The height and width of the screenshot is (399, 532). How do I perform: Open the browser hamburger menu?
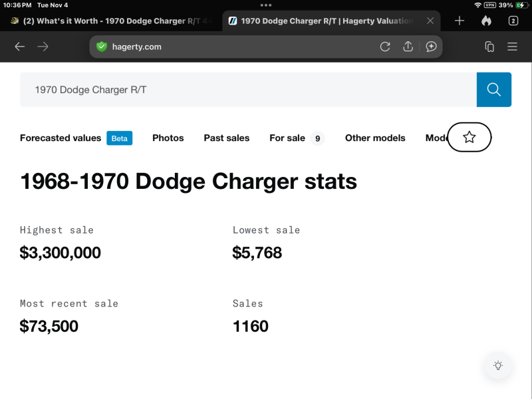point(512,47)
